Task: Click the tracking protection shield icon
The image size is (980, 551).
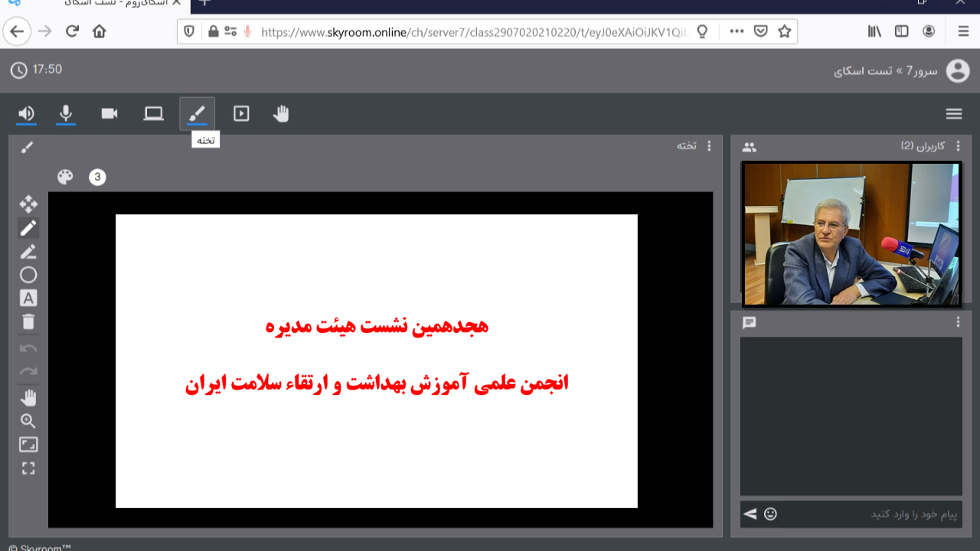Action: [190, 31]
